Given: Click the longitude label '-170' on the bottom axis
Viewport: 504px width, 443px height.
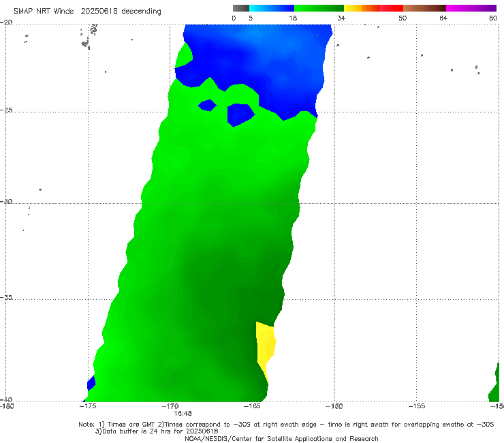Looking at the screenshot, I should pos(170,406).
